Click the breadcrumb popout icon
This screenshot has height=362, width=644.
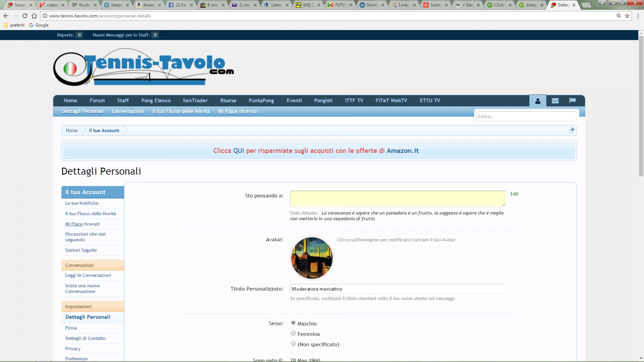point(572,130)
